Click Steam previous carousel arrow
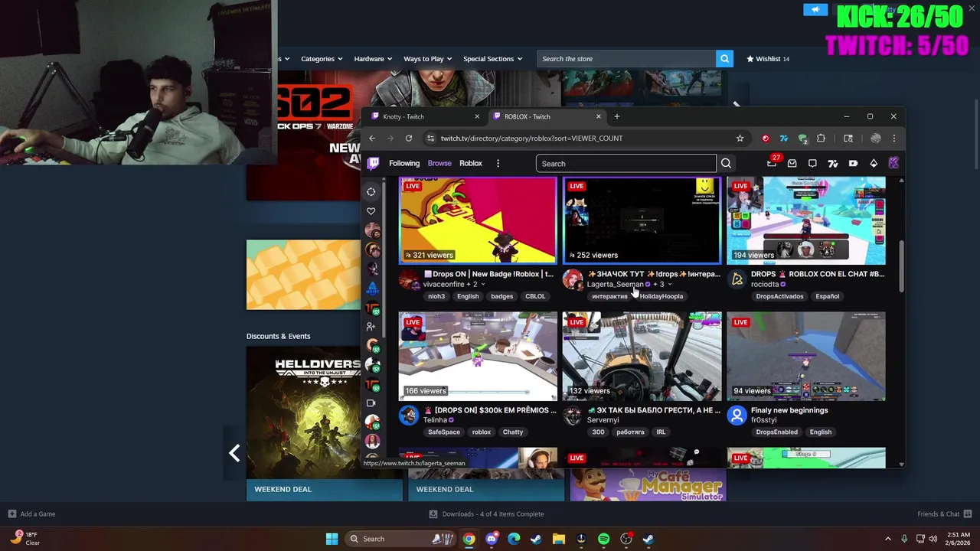Image resolution: width=980 pixels, height=551 pixels. pyautogui.click(x=234, y=453)
